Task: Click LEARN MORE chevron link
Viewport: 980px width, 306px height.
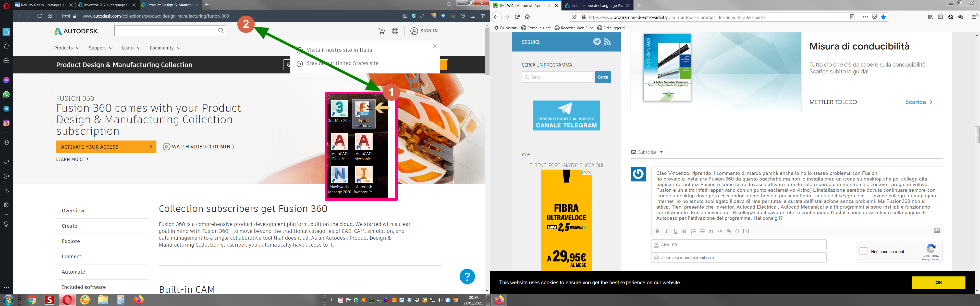Action: (x=72, y=159)
